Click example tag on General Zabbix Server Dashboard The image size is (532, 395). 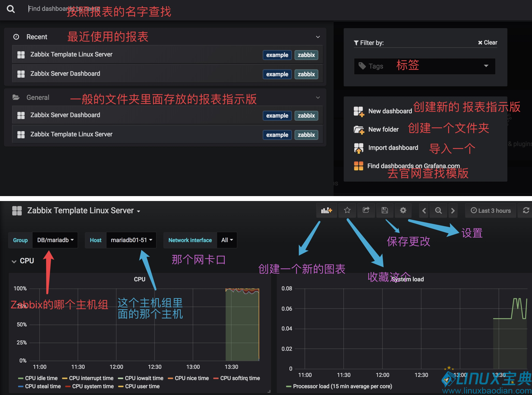tap(277, 116)
